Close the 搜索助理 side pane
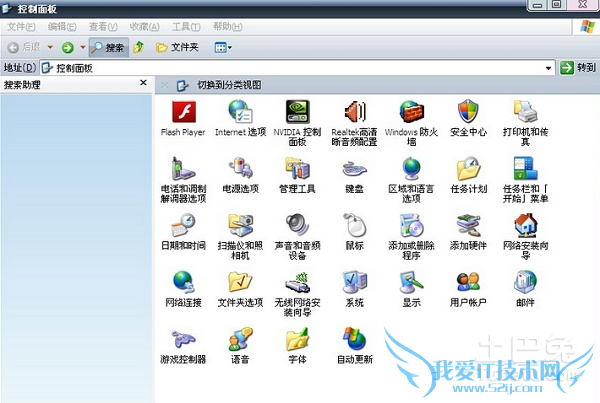This screenshot has height=403, width=600. (x=143, y=83)
